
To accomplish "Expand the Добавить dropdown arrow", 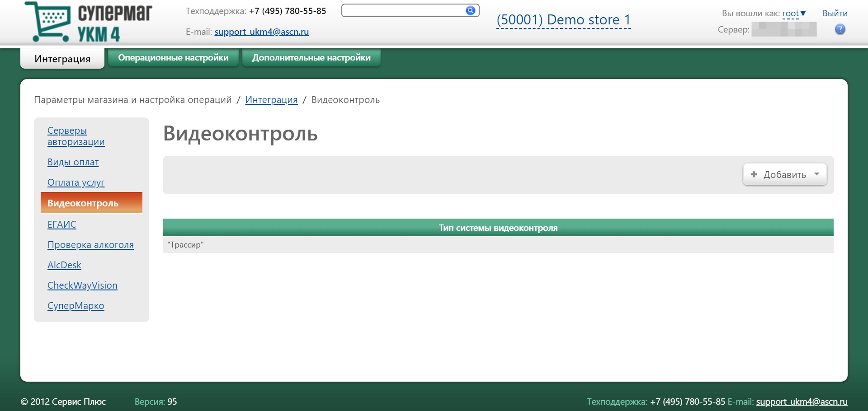I will (817, 174).
